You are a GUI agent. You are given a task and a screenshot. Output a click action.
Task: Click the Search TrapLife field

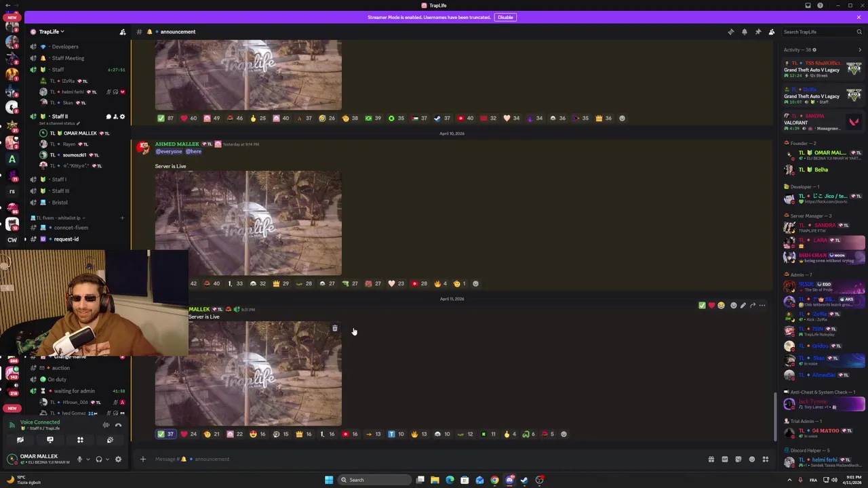pos(822,32)
